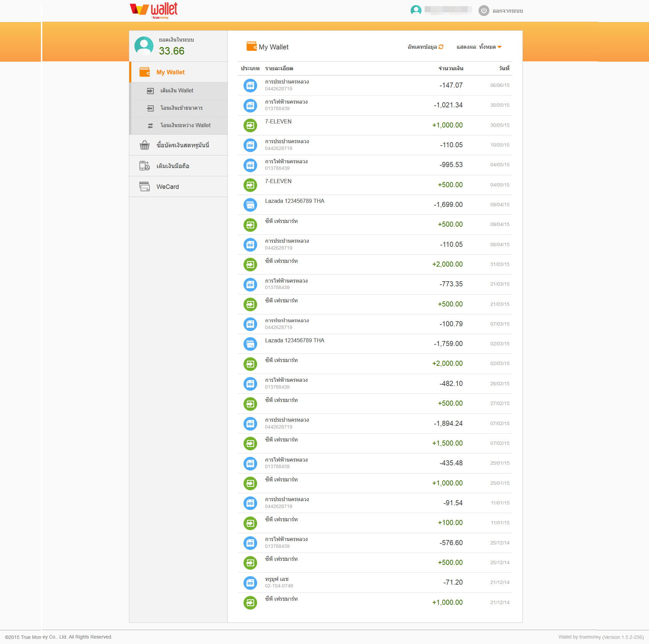Click top-up icon for 7-ELEVEN +500.00
The height and width of the screenshot is (644, 649).
(x=250, y=185)
